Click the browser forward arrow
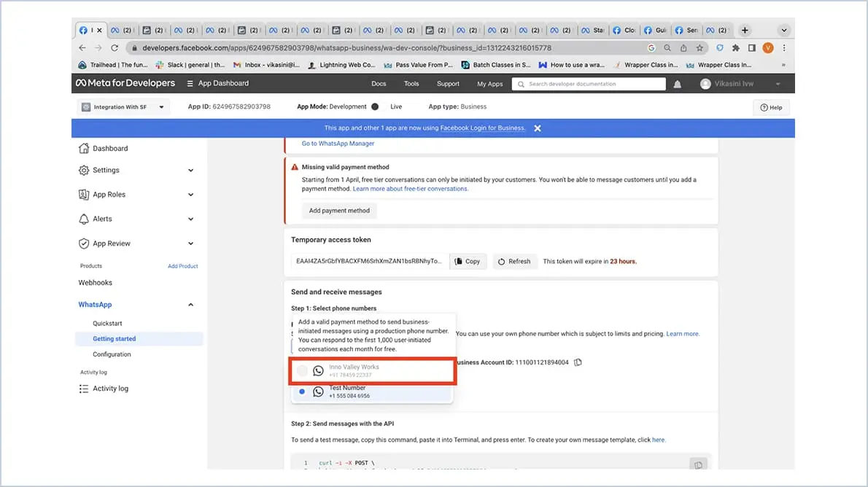Image resolution: width=868 pixels, height=487 pixels. pyautogui.click(x=98, y=48)
